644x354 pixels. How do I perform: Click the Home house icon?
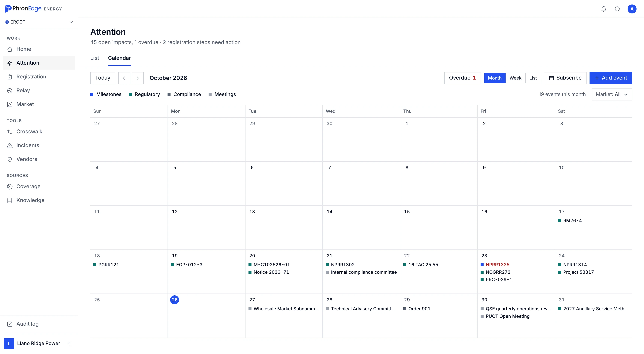pos(10,49)
